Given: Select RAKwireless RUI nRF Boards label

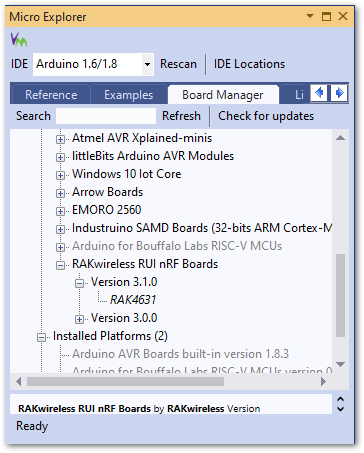Looking at the screenshot, I should tap(145, 264).
